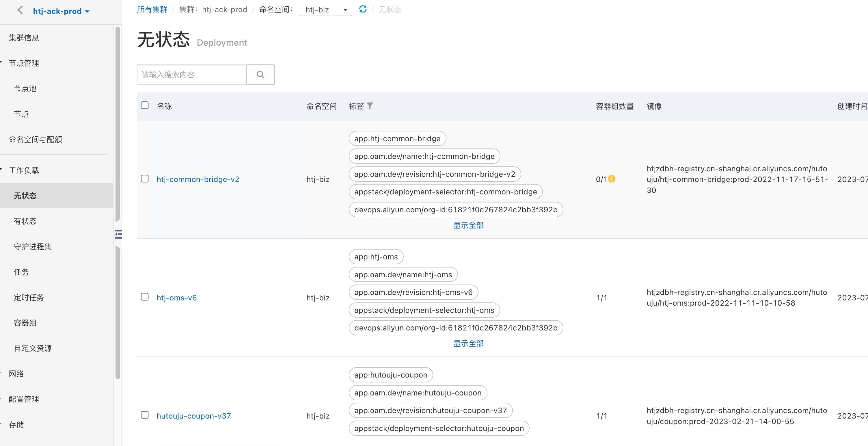Expand the 节点管理 section

(x=24, y=63)
